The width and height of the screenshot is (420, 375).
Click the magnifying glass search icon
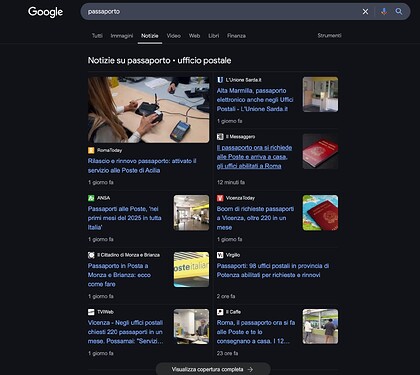coord(399,12)
